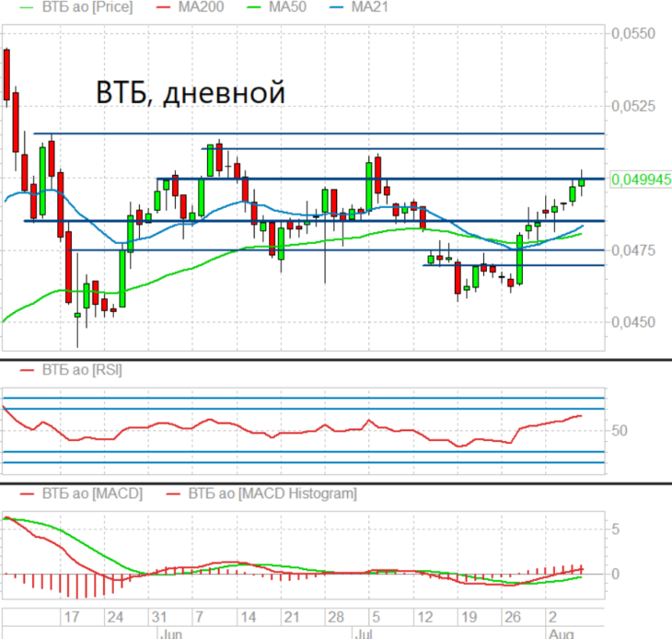Click the ВТБ ао [MACD Histogram] legend label

(x=272, y=494)
